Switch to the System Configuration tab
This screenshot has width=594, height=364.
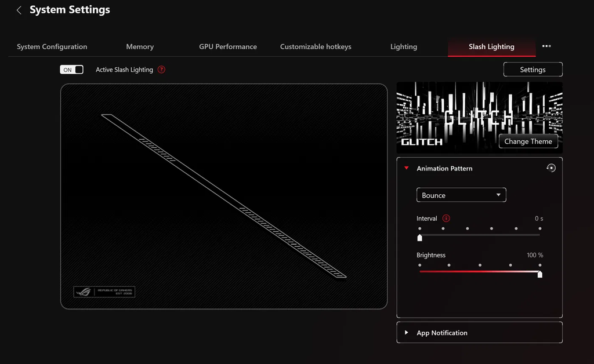coord(52,46)
